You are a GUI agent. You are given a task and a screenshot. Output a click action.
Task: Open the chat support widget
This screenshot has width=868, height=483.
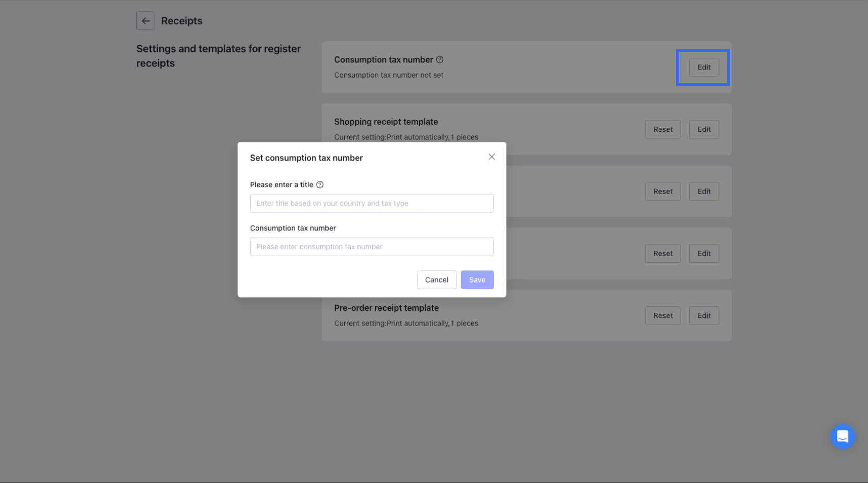pyautogui.click(x=842, y=436)
